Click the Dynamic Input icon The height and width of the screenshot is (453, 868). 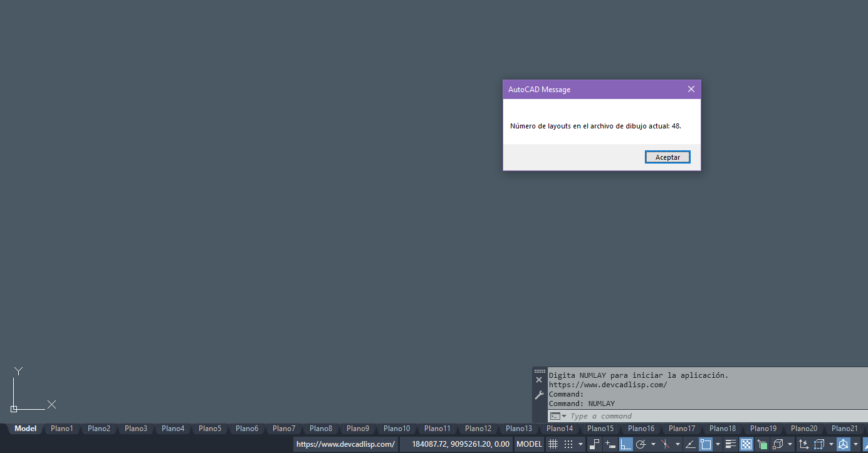coord(610,444)
